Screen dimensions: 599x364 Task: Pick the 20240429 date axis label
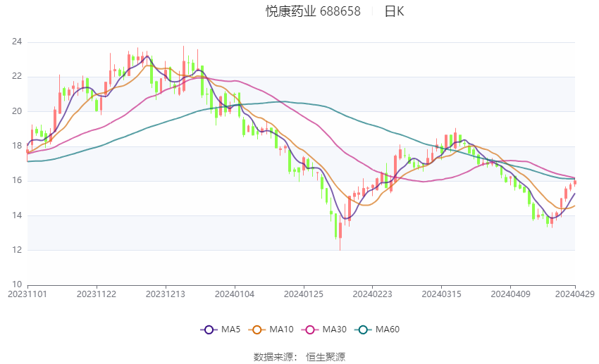(x=575, y=293)
